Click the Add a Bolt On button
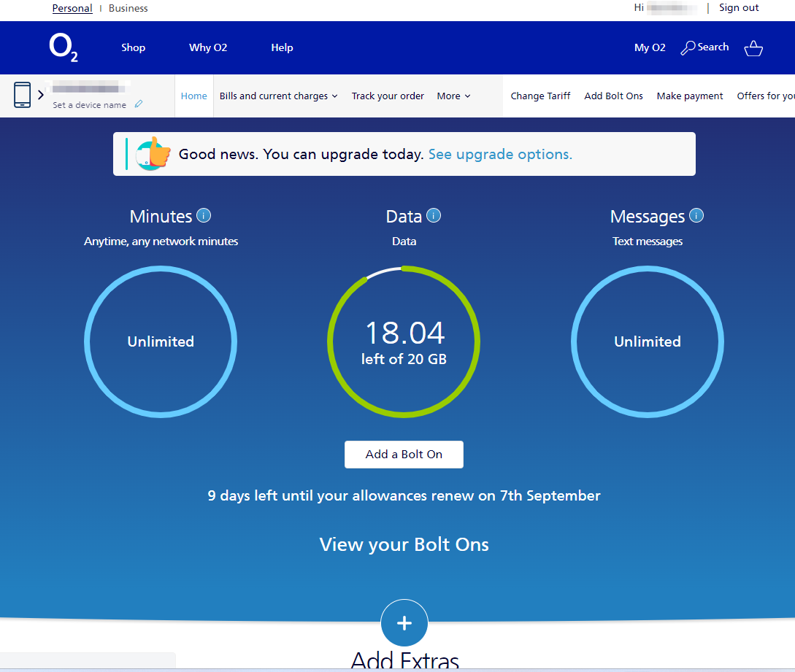795x672 pixels. (404, 454)
